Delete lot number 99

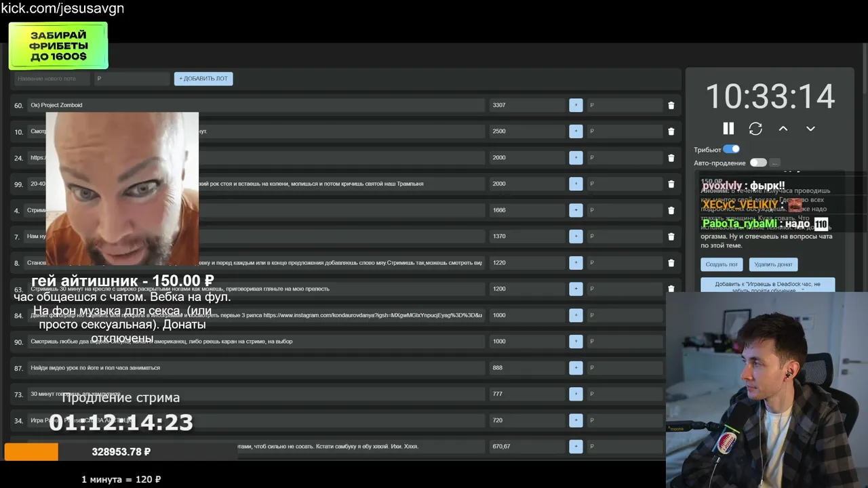pos(671,184)
